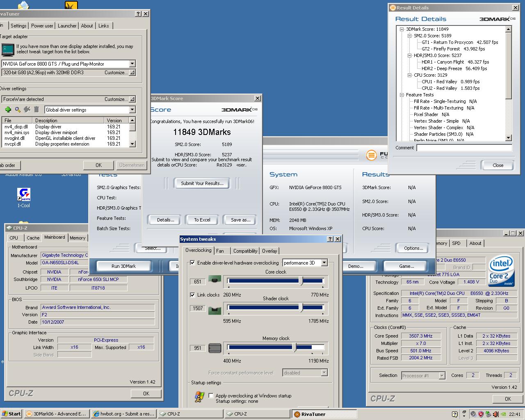Click the To Excel button
This screenshot has height=420, width=525.
[202, 220]
